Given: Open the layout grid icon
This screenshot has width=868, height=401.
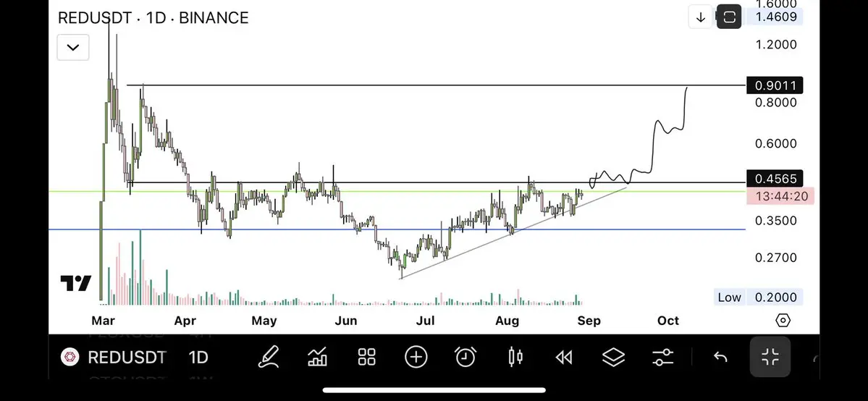Looking at the screenshot, I should coord(366,358).
